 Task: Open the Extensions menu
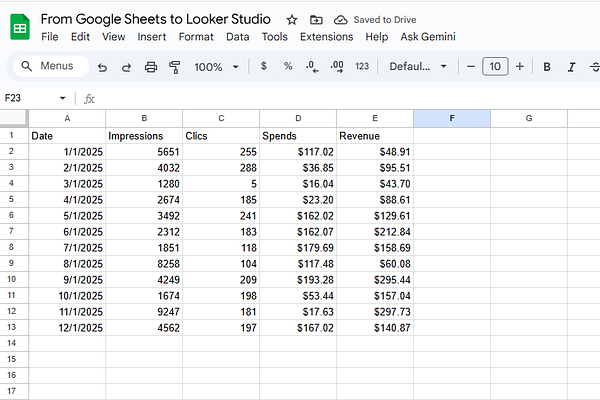pos(326,37)
